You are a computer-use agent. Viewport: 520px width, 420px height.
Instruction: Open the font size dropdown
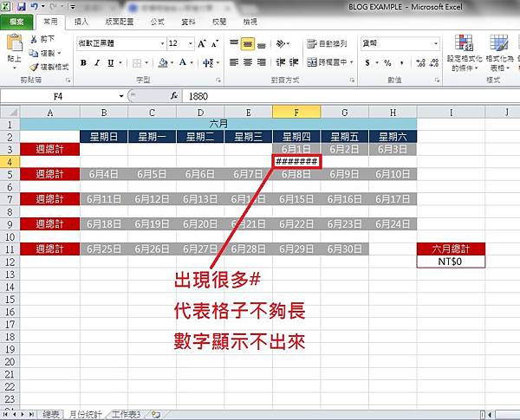[191, 43]
